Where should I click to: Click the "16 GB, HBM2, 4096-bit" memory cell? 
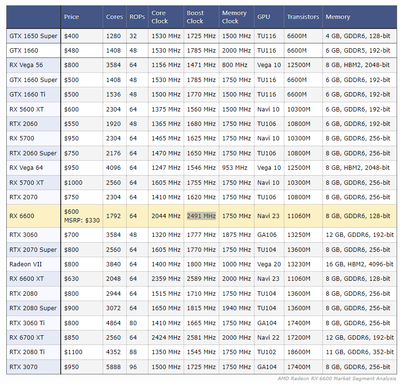pyautogui.click(x=360, y=264)
